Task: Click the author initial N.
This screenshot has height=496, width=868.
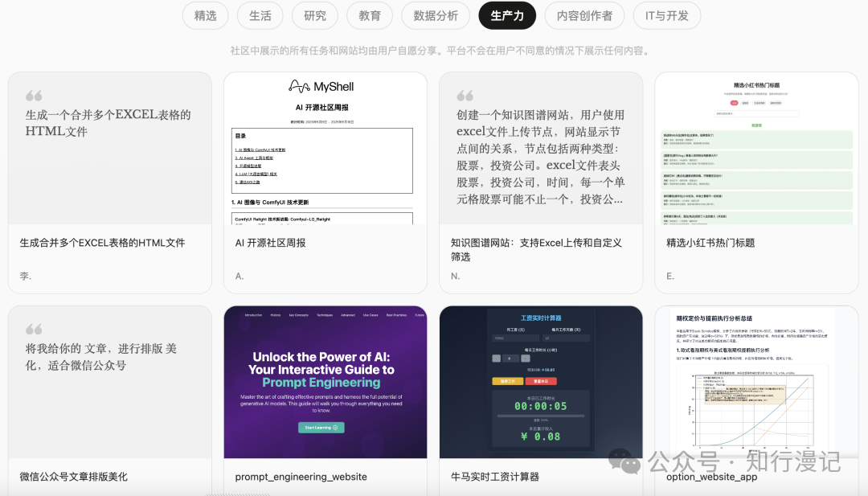Action: (455, 276)
